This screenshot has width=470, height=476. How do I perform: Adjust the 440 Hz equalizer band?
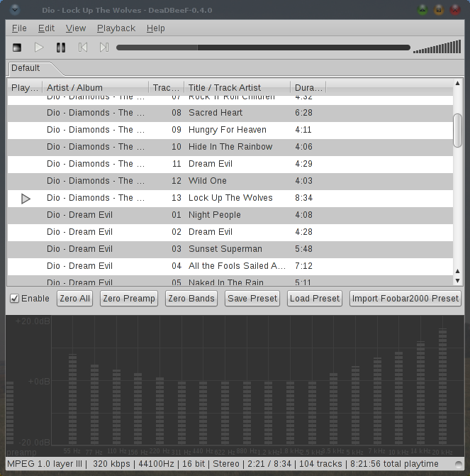pos(203,413)
